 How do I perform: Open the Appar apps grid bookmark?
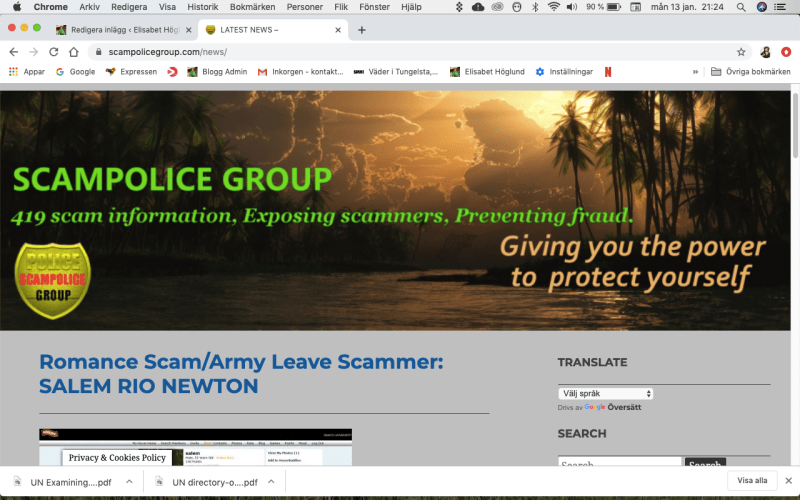click(x=27, y=72)
